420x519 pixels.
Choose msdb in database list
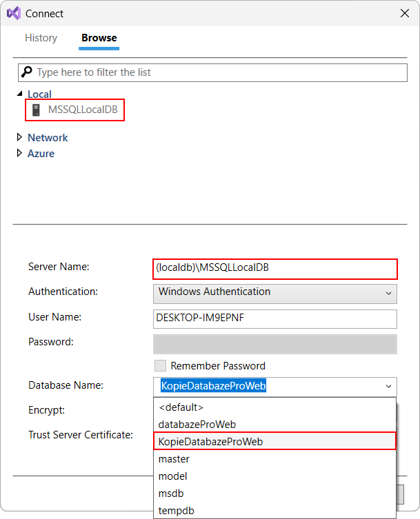tap(275, 493)
